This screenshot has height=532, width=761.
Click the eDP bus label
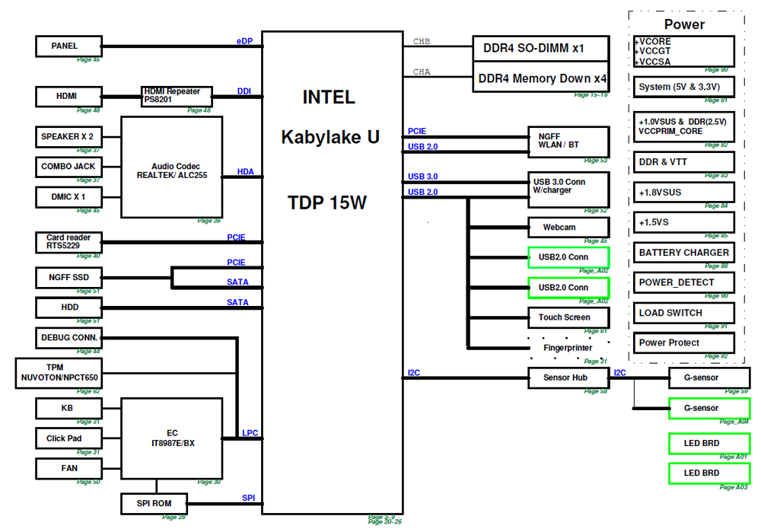tap(244, 41)
